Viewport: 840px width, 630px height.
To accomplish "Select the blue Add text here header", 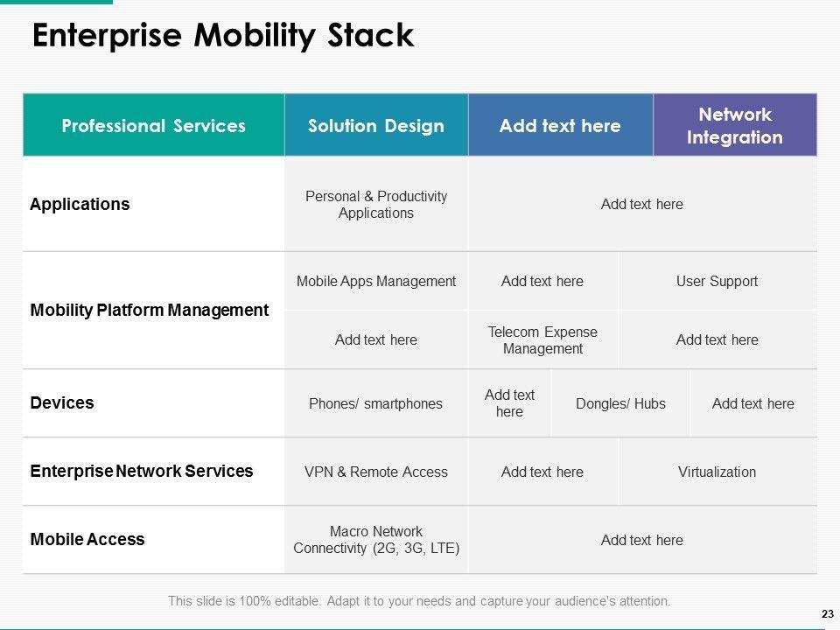I will pos(560,126).
